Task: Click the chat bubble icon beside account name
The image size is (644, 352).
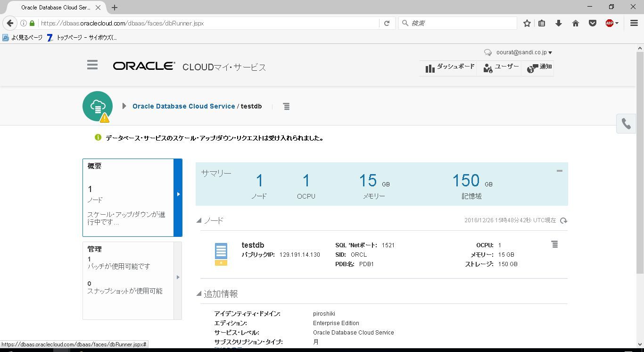Action: point(488,52)
